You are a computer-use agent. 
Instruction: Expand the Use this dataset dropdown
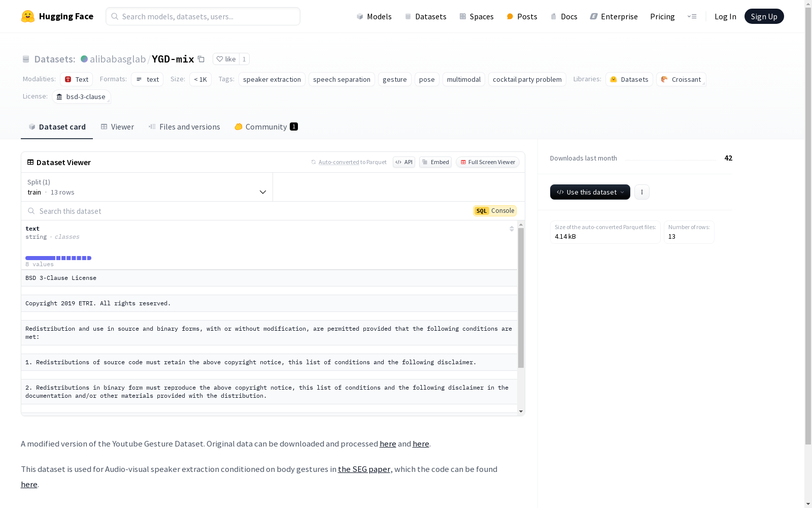click(x=590, y=192)
